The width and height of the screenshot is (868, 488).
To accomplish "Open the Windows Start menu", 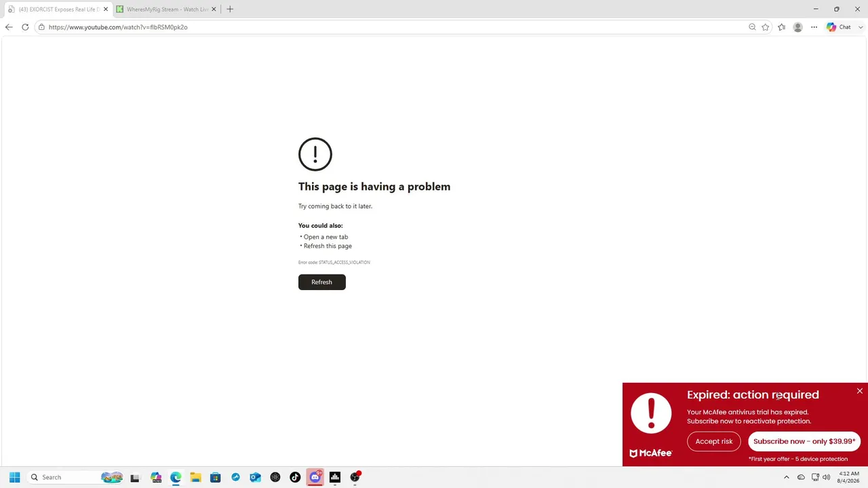I will (x=14, y=477).
